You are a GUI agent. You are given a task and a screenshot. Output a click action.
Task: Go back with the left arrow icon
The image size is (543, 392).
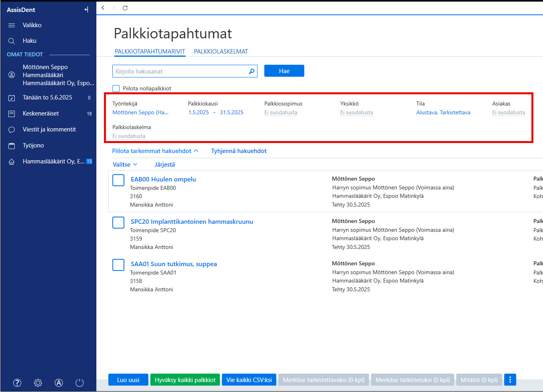103,8
